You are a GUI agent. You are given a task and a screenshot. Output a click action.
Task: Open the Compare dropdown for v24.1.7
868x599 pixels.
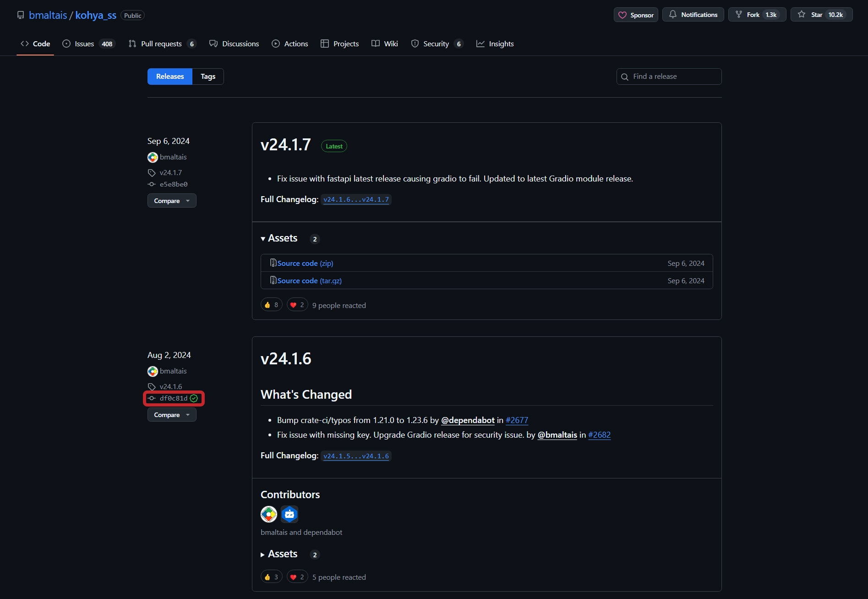[x=172, y=201]
